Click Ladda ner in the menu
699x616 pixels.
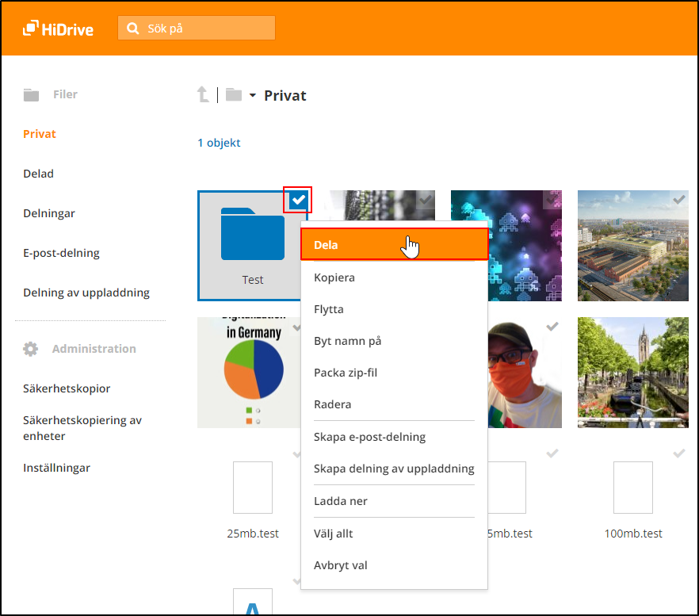click(x=341, y=501)
